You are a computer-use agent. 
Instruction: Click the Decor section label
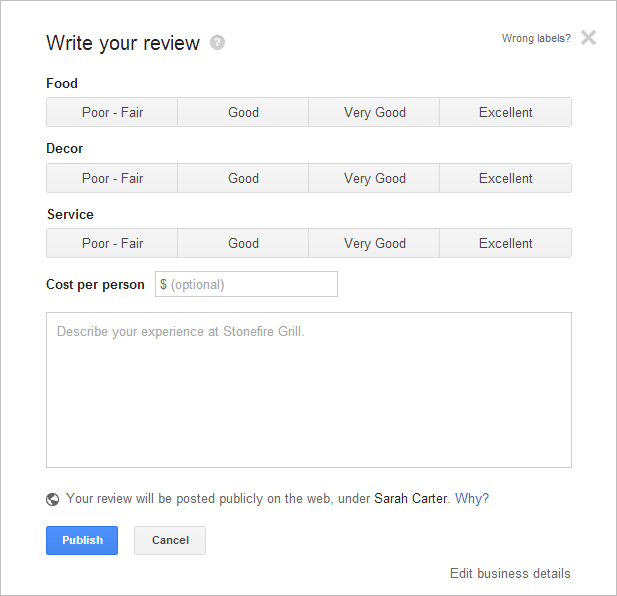65,149
